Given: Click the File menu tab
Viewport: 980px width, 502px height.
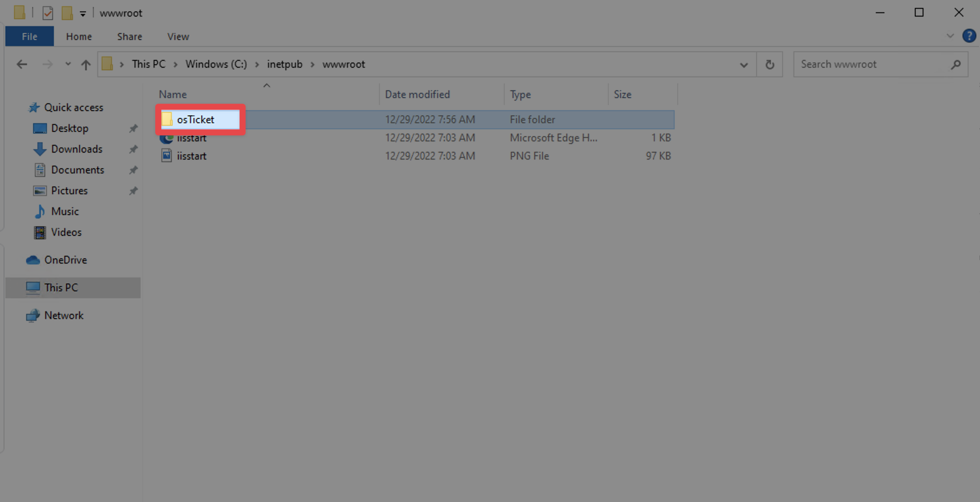Looking at the screenshot, I should point(29,36).
